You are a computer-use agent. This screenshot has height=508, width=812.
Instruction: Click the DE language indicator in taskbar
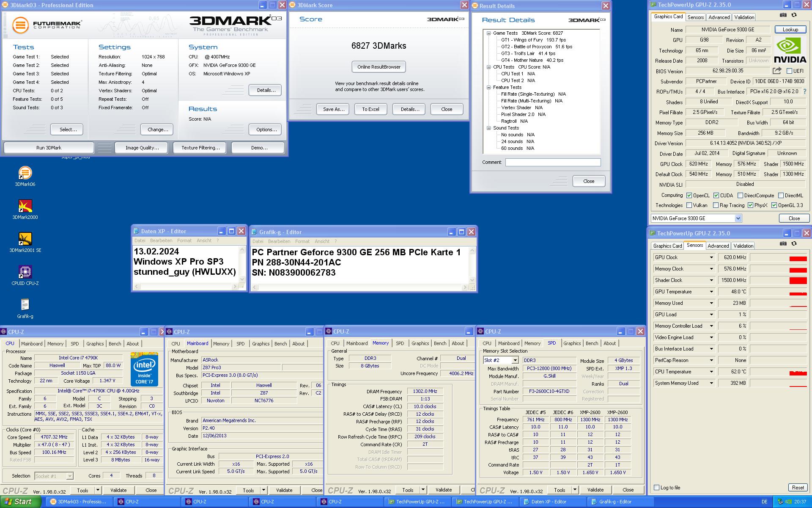tap(764, 502)
